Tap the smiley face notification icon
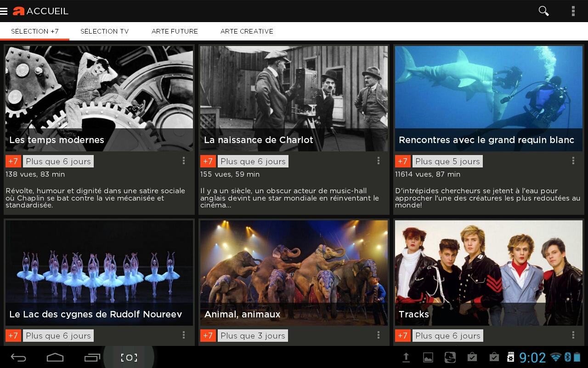 (450, 357)
